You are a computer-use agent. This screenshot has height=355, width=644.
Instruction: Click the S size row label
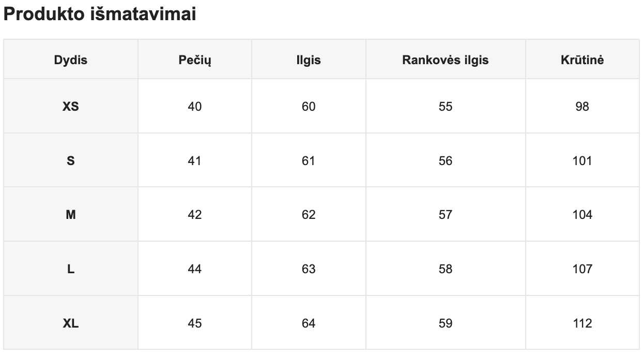71,161
